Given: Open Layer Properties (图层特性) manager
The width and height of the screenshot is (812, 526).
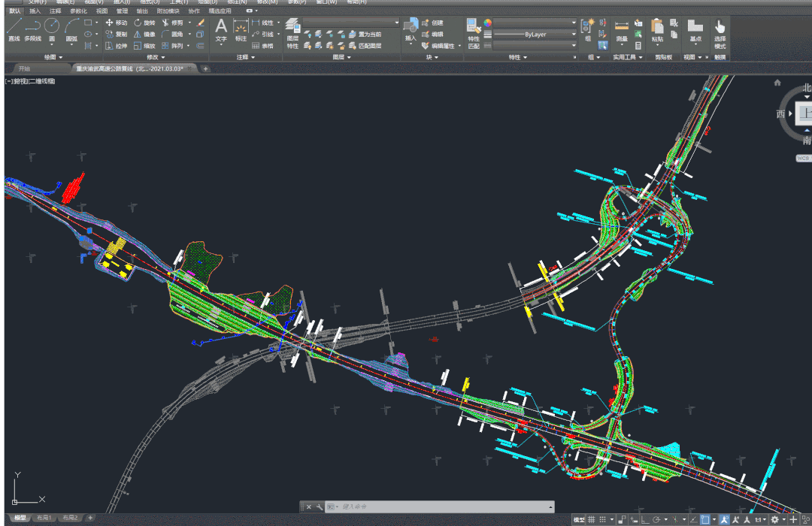Looking at the screenshot, I should pos(292,33).
